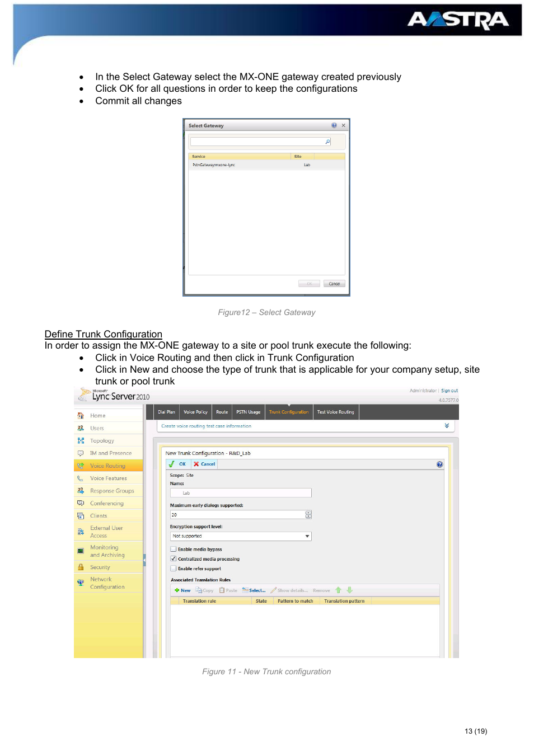The width and height of the screenshot is (534, 756).
Task: Collapse the left navigation pane handle
Action: point(144,560)
